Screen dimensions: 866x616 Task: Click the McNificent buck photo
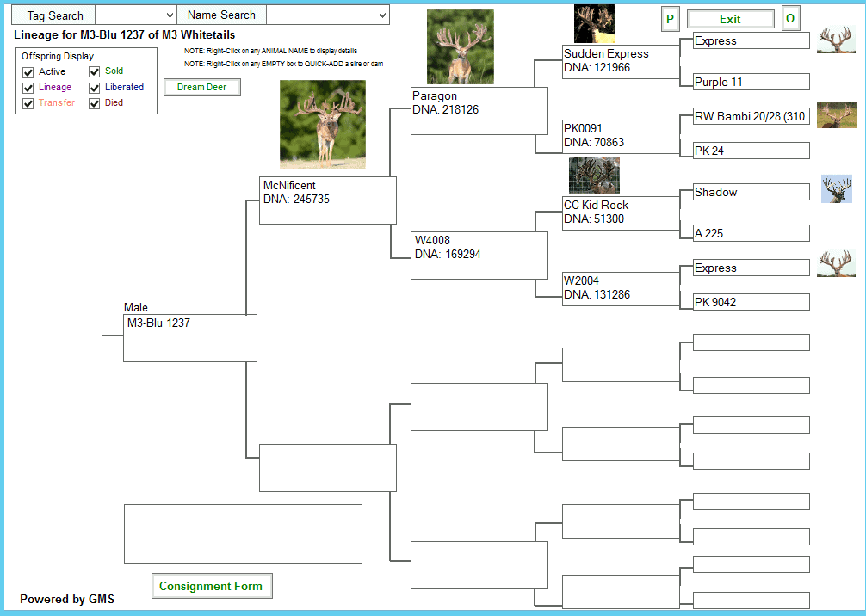click(x=322, y=125)
